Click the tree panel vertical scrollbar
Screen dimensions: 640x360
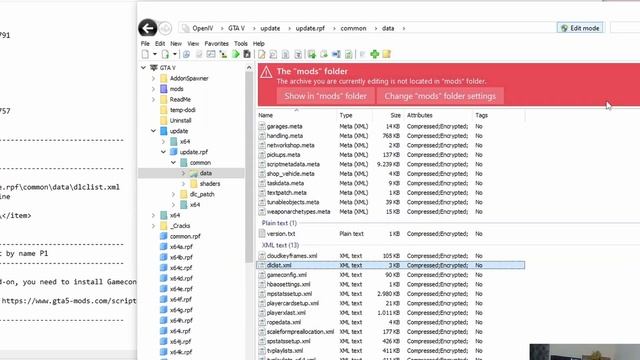(x=249, y=167)
